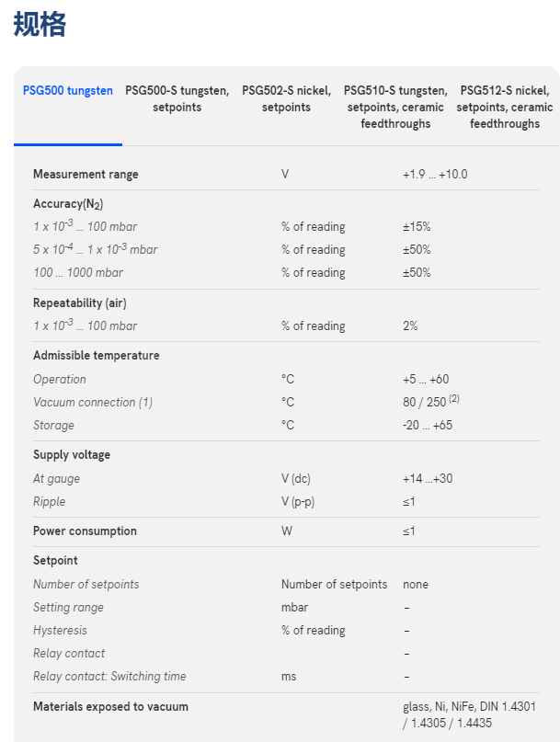Switch to PSG500-S tungsten, setpoints tab
560x742 pixels.
[177, 98]
